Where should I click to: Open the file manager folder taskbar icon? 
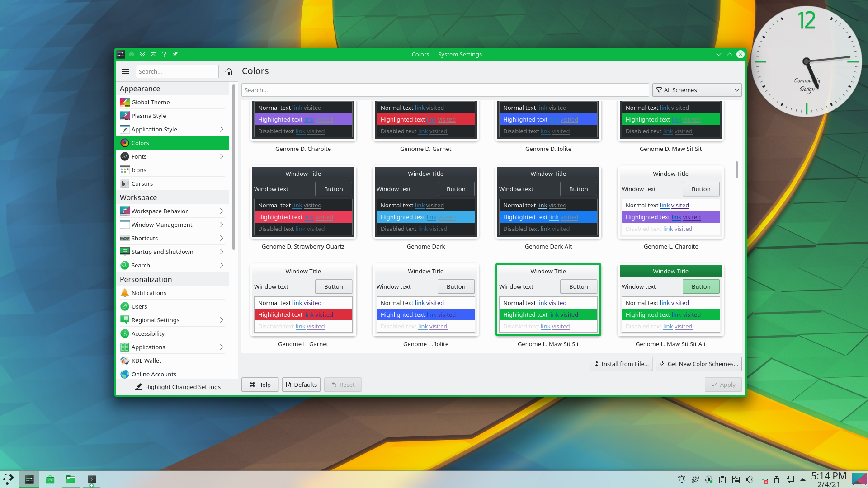[71, 479]
